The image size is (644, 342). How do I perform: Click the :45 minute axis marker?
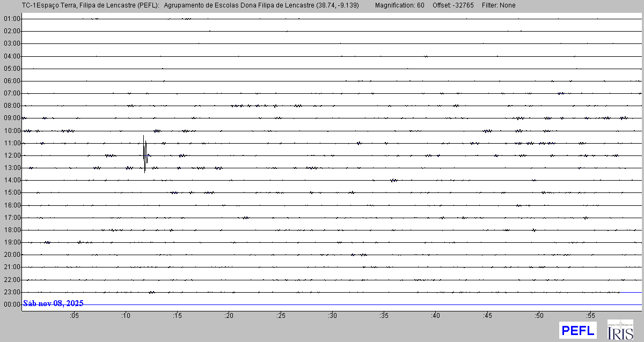(x=487, y=315)
